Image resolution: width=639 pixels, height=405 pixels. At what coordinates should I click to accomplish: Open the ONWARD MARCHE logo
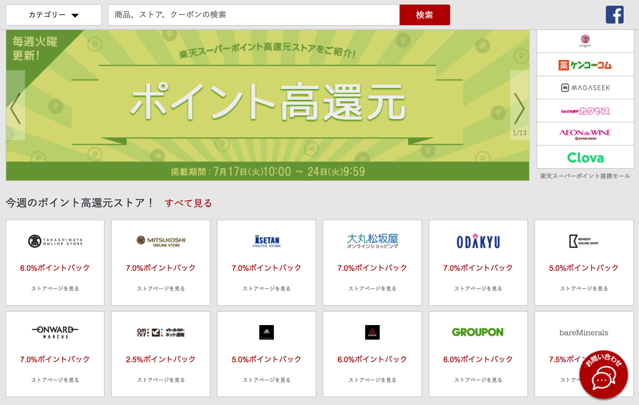click(55, 332)
